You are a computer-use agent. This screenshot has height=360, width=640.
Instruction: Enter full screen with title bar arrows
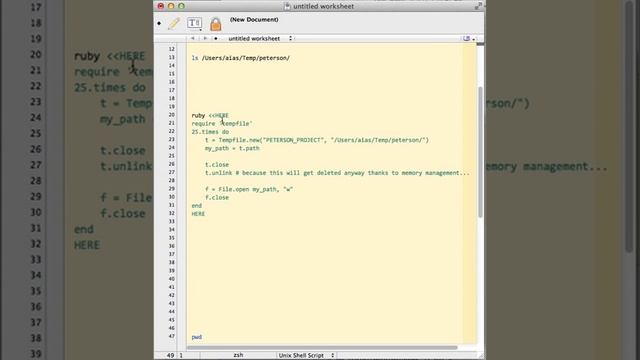click(478, 6)
